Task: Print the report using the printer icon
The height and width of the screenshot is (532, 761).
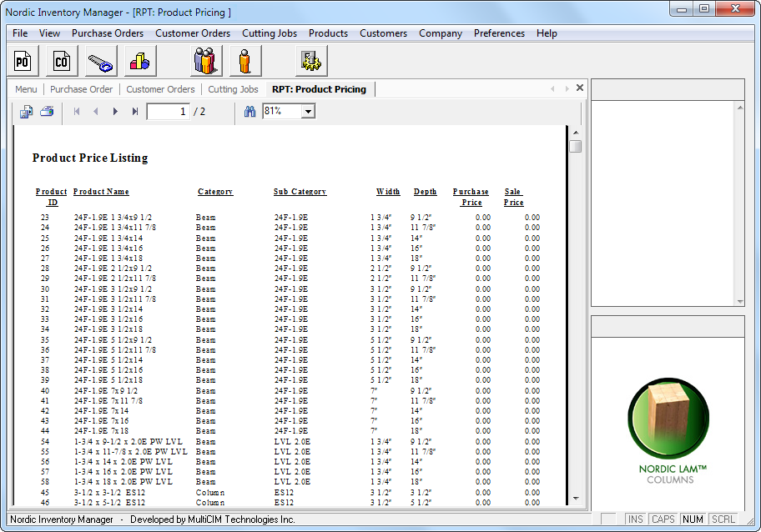Action: [x=47, y=112]
